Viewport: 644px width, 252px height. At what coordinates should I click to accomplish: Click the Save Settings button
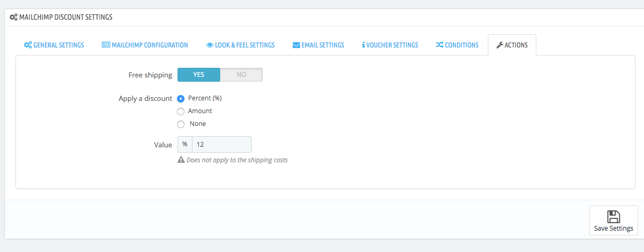(x=614, y=220)
